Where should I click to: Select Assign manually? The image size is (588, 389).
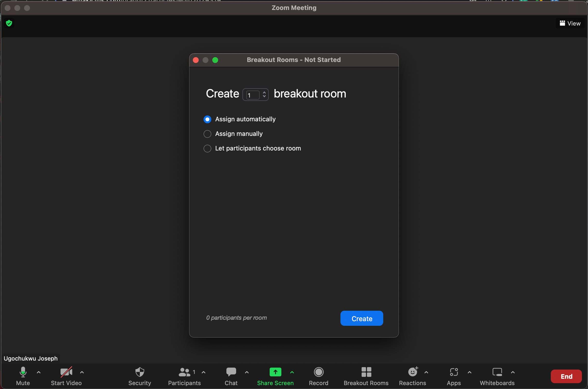[x=207, y=134]
